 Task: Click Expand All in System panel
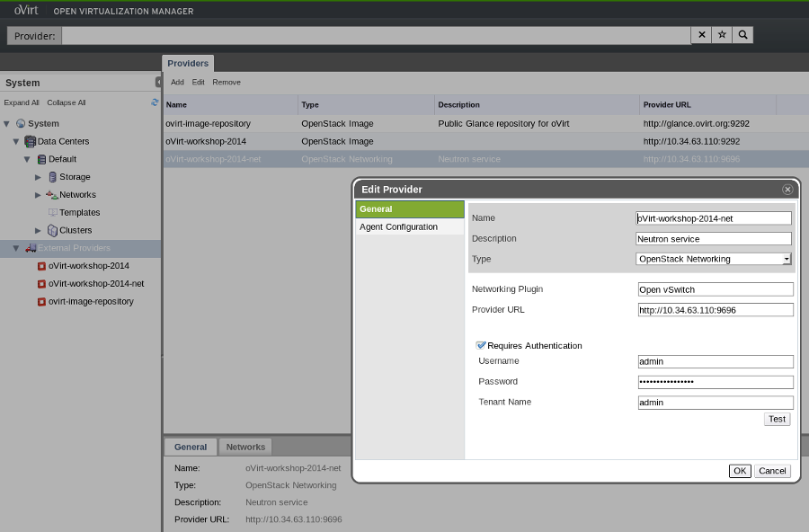click(x=22, y=102)
